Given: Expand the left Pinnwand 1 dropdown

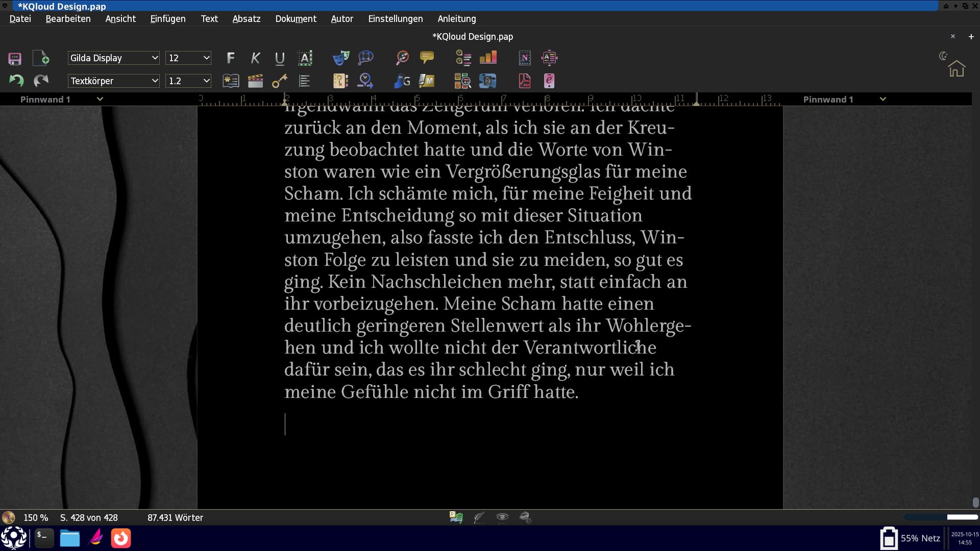Looking at the screenshot, I should click(x=100, y=99).
